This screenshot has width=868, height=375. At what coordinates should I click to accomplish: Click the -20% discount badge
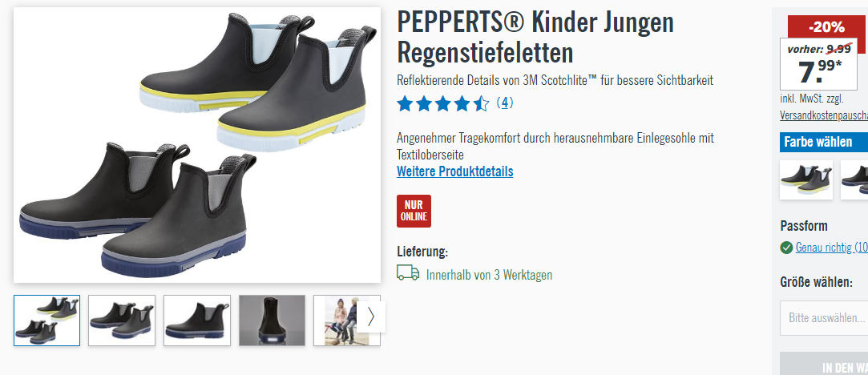tap(826, 26)
